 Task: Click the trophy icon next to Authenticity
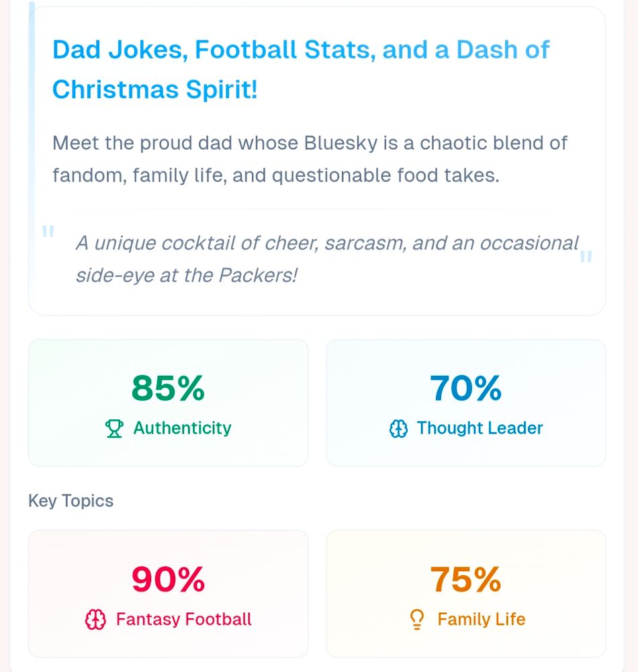tap(115, 429)
